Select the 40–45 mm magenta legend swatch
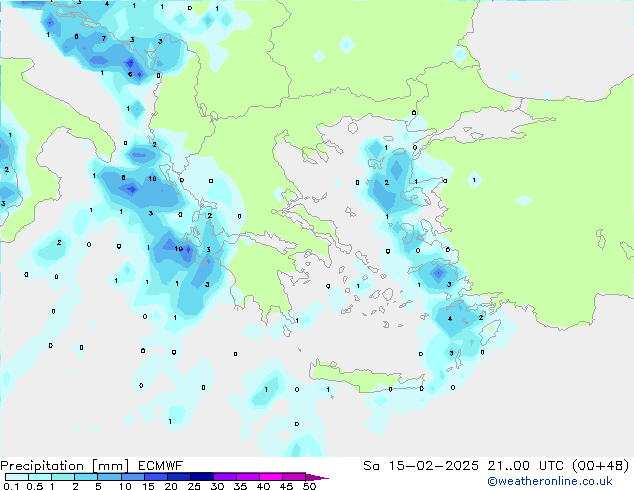Viewport: 634px width, 490px height. pos(271,477)
